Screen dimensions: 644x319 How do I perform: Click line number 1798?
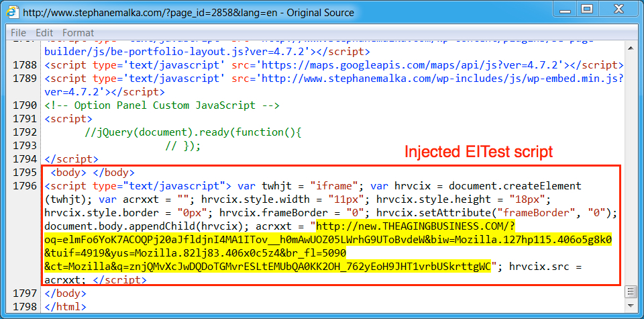pos(25,307)
